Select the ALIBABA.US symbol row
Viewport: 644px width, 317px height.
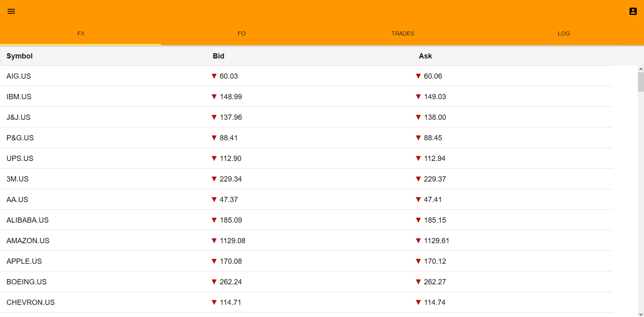pyautogui.click(x=27, y=220)
